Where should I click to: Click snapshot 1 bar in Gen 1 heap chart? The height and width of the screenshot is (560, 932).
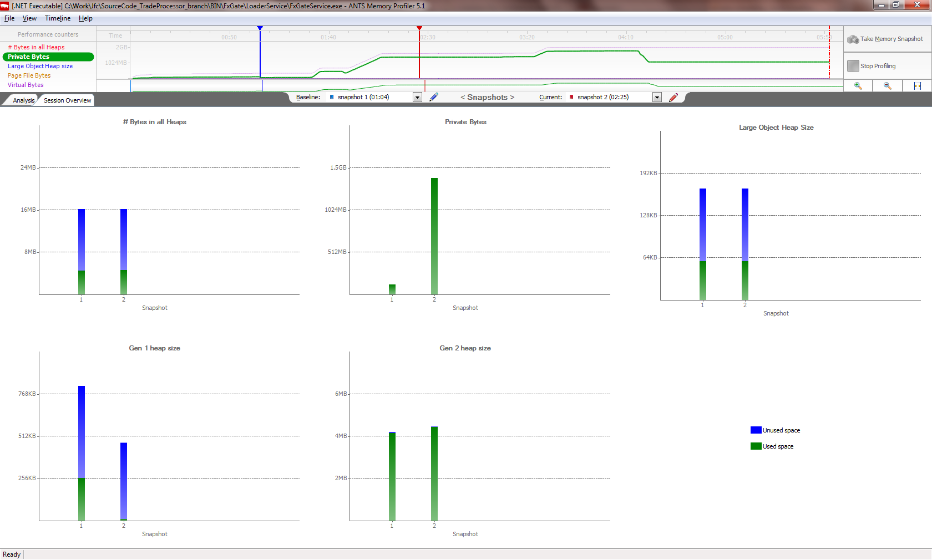coord(82,453)
